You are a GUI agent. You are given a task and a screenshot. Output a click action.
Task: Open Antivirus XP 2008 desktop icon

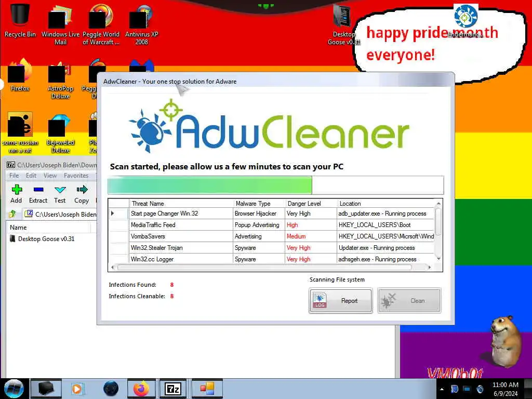tap(141, 24)
